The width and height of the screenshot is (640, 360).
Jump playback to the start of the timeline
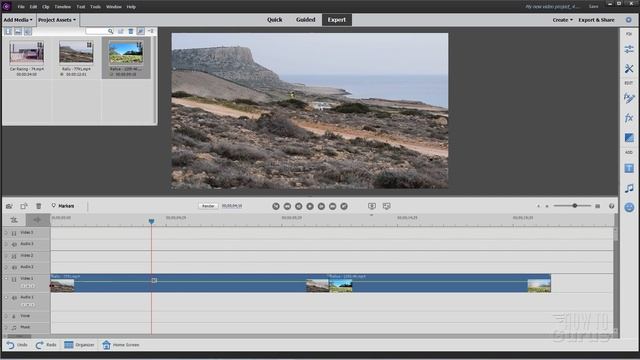tap(276, 207)
